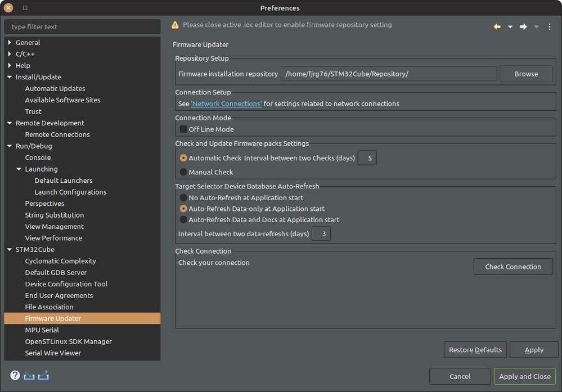Click the Browse button
Image resolution: width=562 pixels, height=392 pixels.
click(x=526, y=74)
